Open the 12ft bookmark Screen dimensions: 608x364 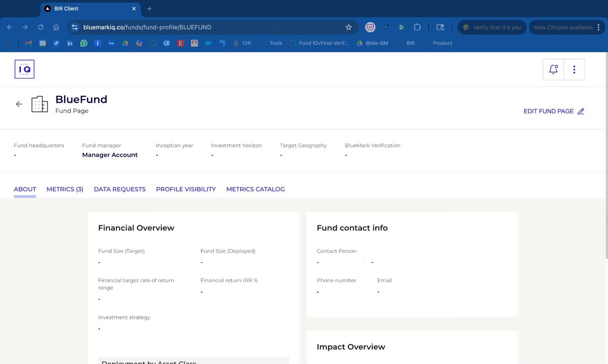pos(242,43)
